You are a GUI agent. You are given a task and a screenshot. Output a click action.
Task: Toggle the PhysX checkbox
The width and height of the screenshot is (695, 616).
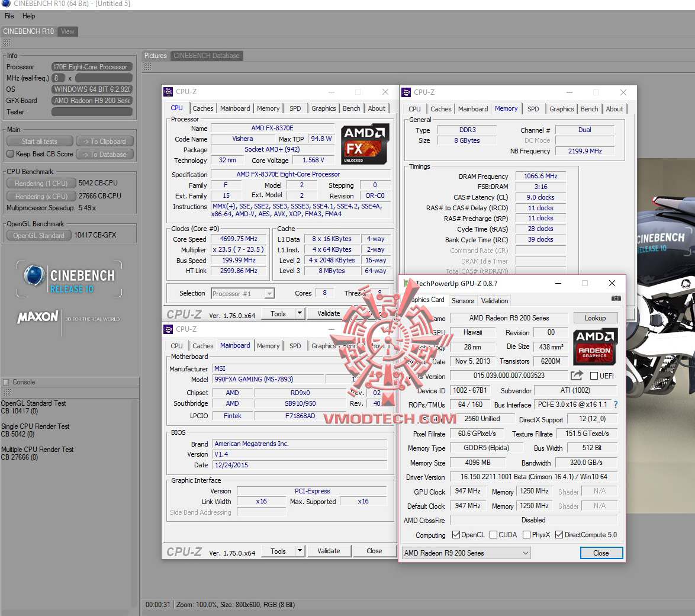(526, 534)
